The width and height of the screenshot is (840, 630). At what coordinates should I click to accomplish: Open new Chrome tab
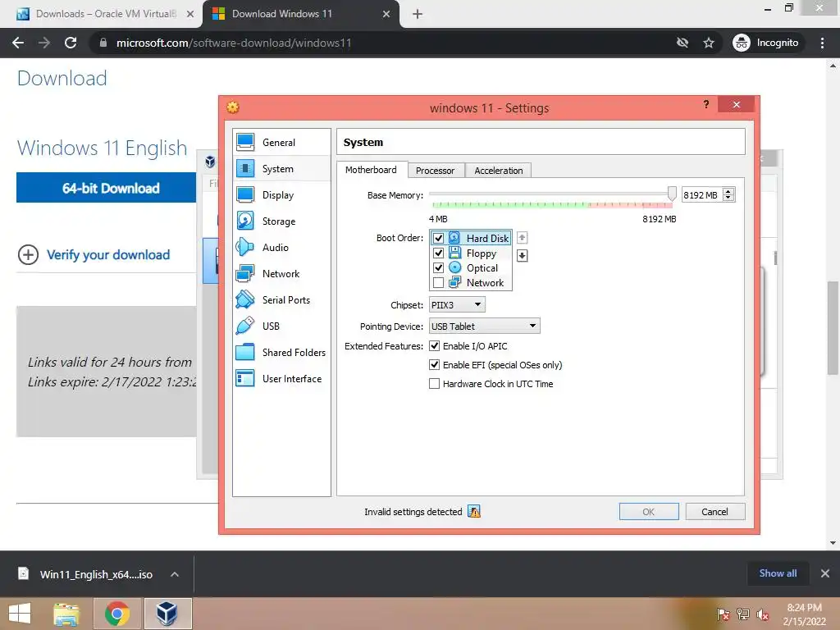(x=418, y=15)
